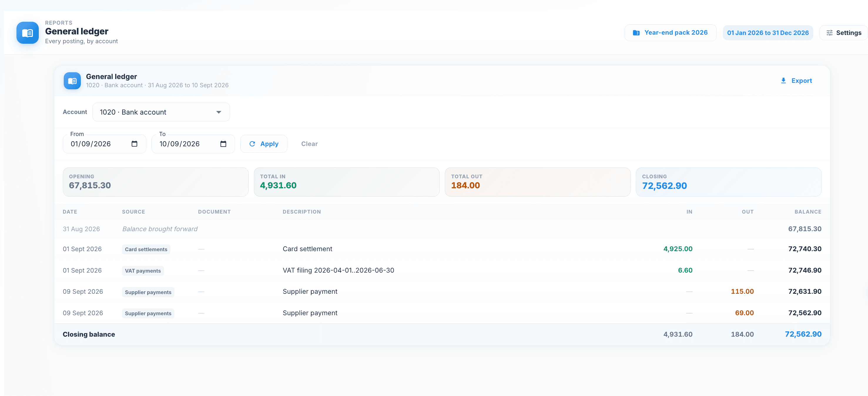Image resolution: width=868 pixels, height=396 pixels.
Task: Click the 72,631.90 balance value
Action: (805, 292)
